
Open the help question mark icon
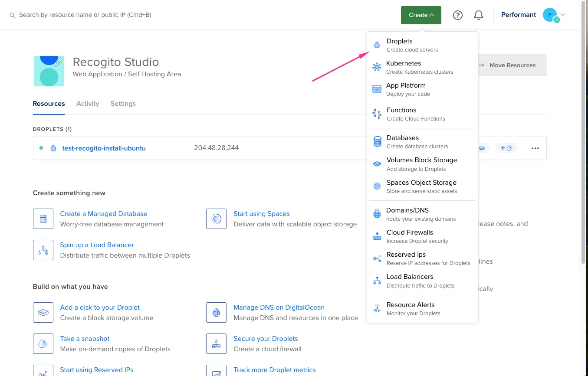(457, 15)
